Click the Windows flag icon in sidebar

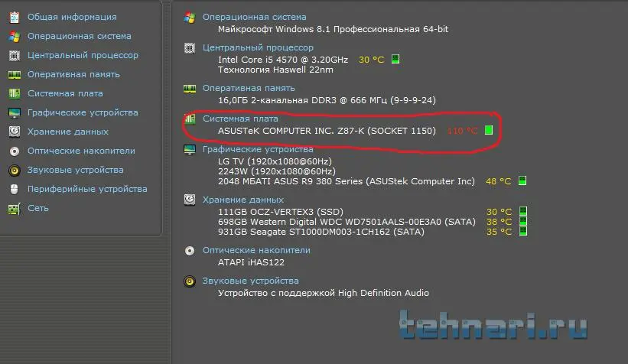click(x=15, y=37)
